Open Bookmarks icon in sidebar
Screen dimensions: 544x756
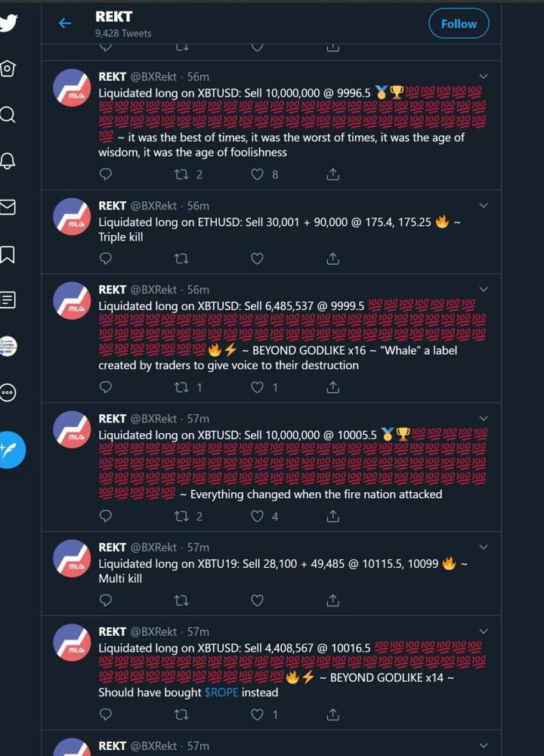8,254
